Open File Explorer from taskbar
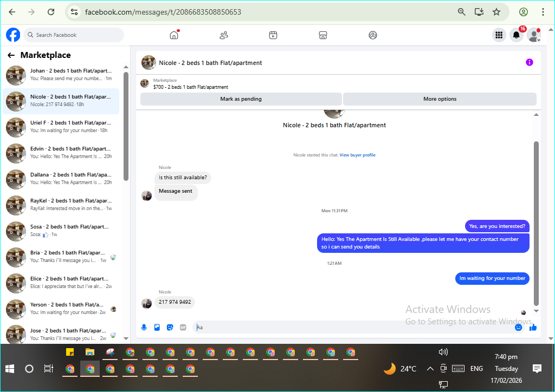Image resolution: width=555 pixels, height=392 pixels. tap(90, 352)
